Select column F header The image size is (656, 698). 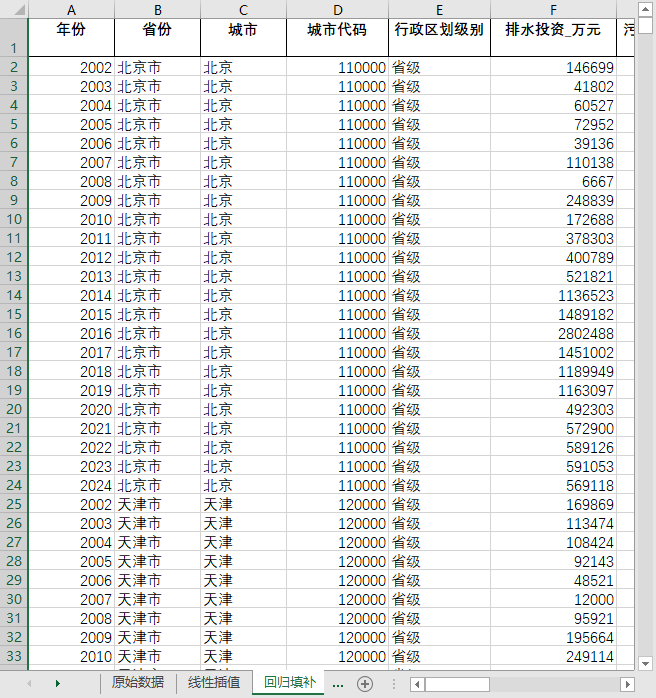pyautogui.click(x=553, y=9)
